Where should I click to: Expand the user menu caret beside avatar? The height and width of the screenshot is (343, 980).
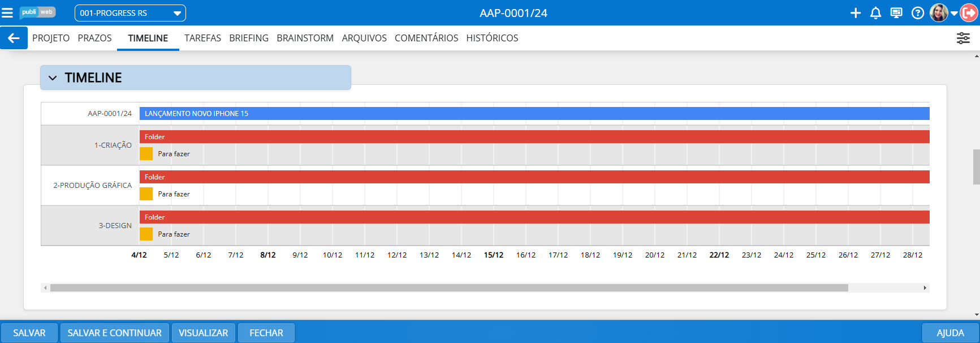coord(954,14)
